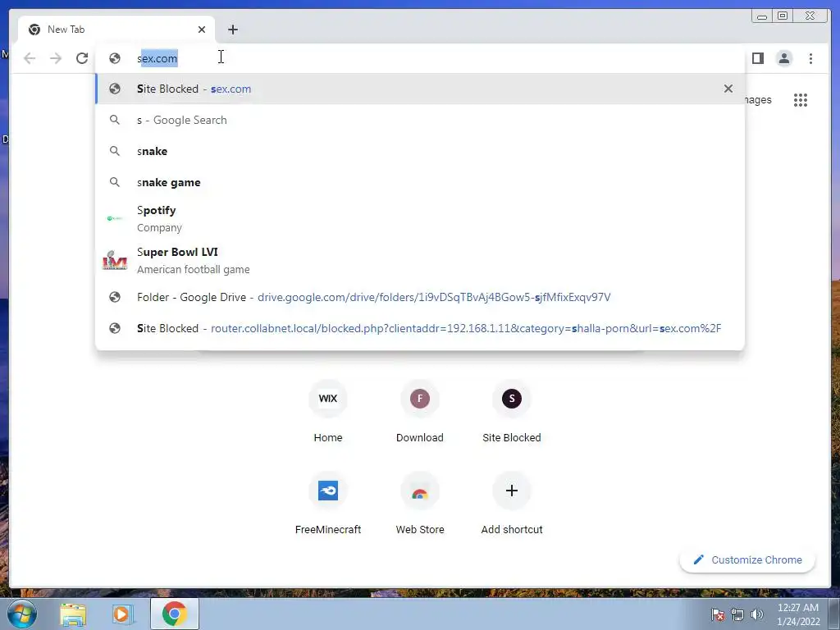Close the New Tab tab
Image resolution: width=840 pixels, height=630 pixels.
pyautogui.click(x=202, y=30)
